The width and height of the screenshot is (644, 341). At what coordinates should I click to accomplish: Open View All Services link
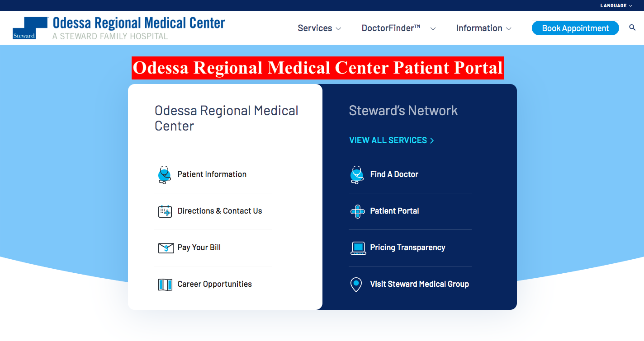coord(392,140)
